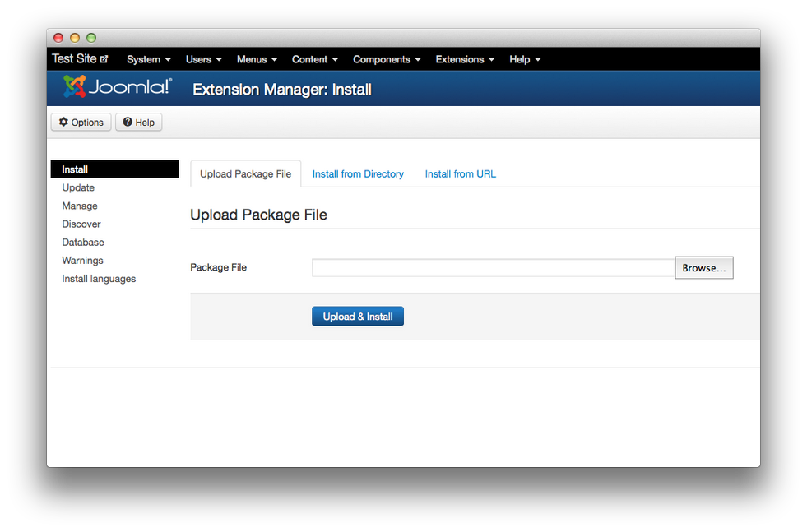Open Install languages from the sidebar
Image resolution: width=807 pixels, height=532 pixels.
(99, 279)
